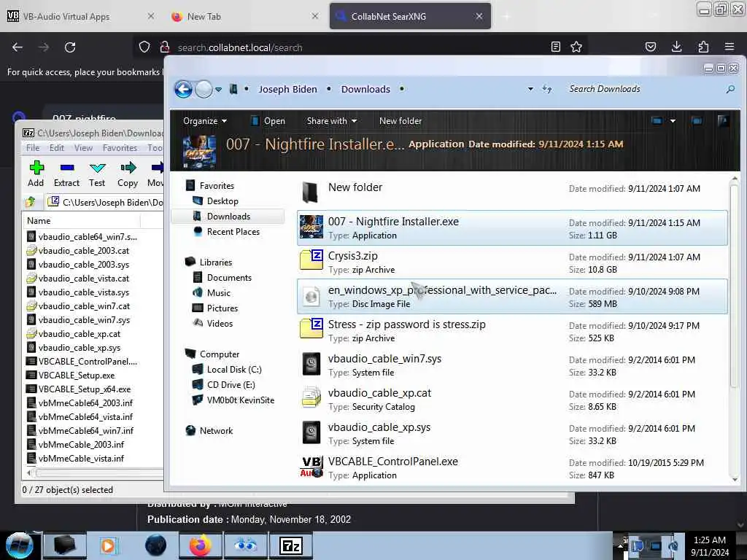Click the Windows Start orb
This screenshot has width=747, height=560.
pos(20,545)
